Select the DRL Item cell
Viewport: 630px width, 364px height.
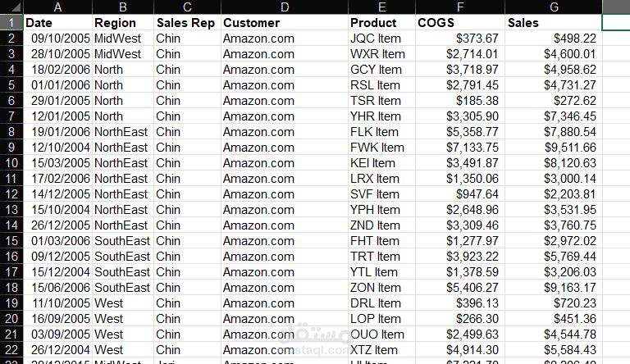tap(381, 303)
